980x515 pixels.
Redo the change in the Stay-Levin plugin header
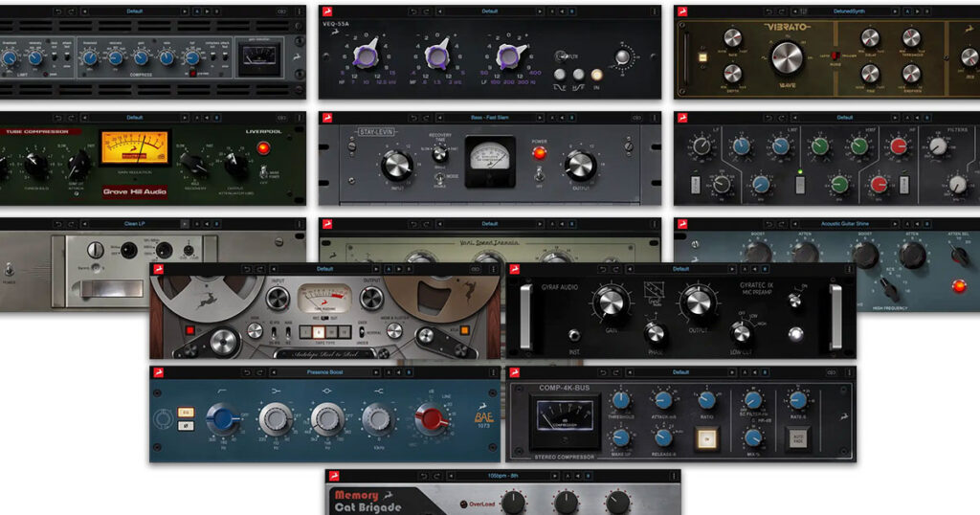pyautogui.click(x=426, y=118)
